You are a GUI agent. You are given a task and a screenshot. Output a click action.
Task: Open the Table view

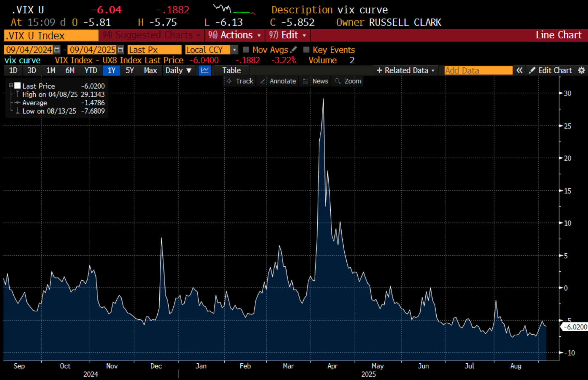tap(232, 70)
